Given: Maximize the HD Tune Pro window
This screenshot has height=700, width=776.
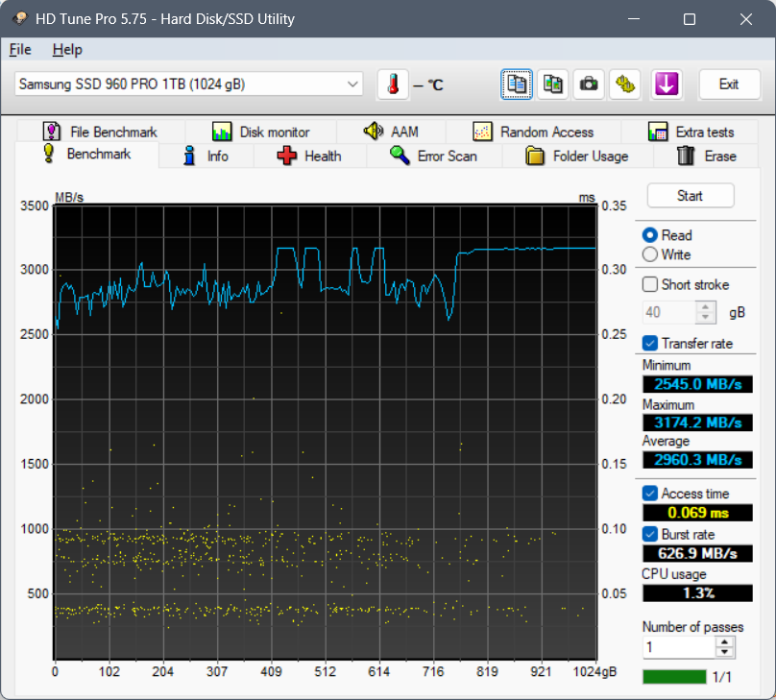Looking at the screenshot, I should pos(690,19).
